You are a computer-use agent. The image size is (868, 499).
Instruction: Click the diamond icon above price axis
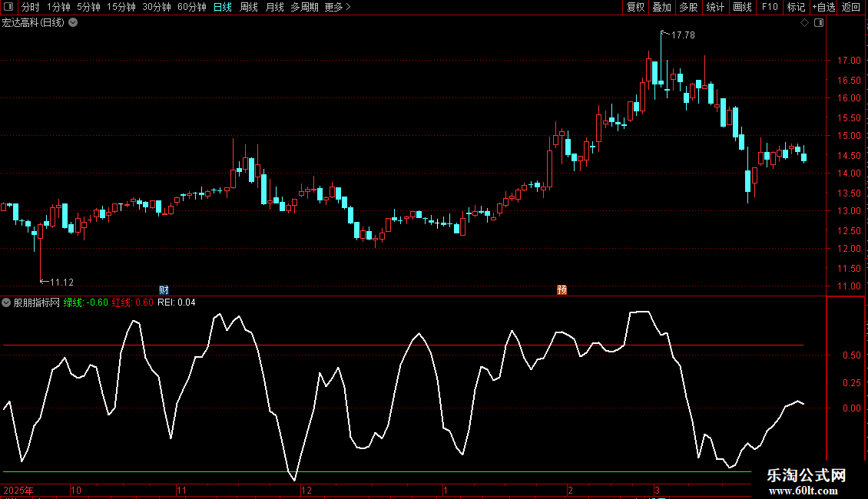[x=805, y=23]
